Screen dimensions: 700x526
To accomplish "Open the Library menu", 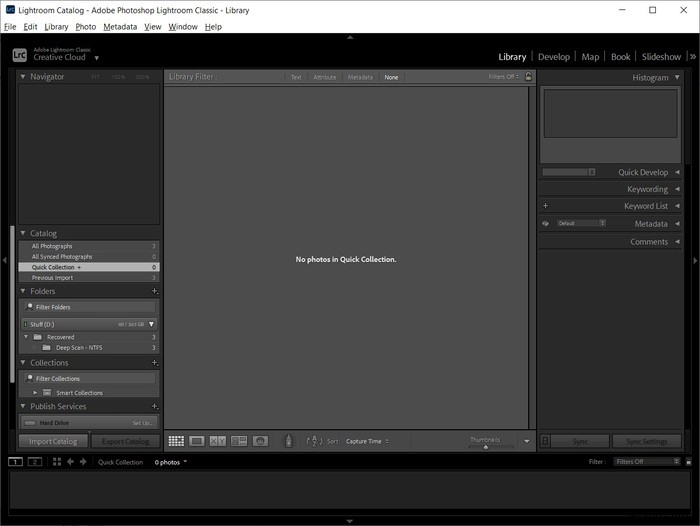I will (56, 27).
